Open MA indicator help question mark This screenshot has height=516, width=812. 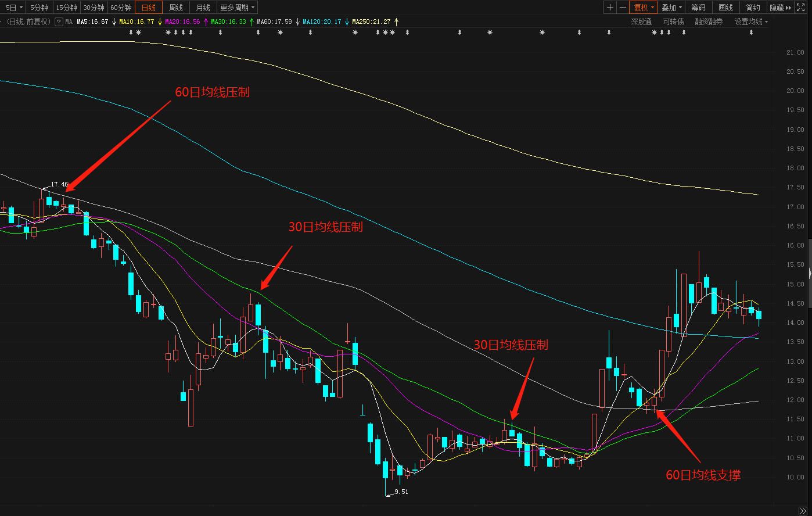click(x=59, y=21)
